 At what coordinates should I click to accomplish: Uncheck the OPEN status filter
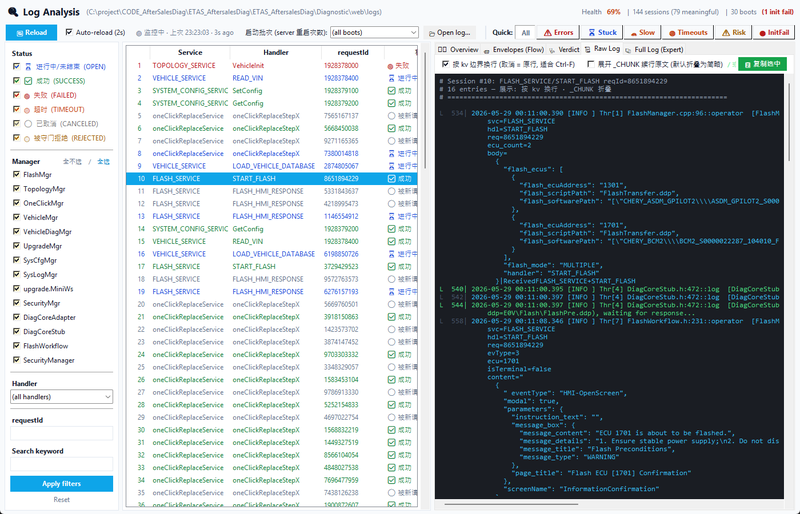pyautogui.click(x=16, y=66)
